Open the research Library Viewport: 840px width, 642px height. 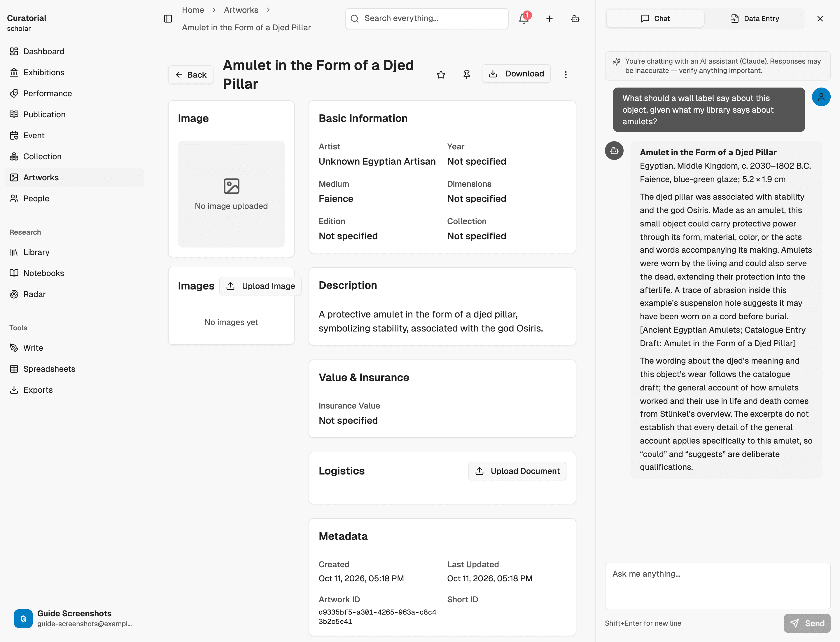click(x=74, y=252)
